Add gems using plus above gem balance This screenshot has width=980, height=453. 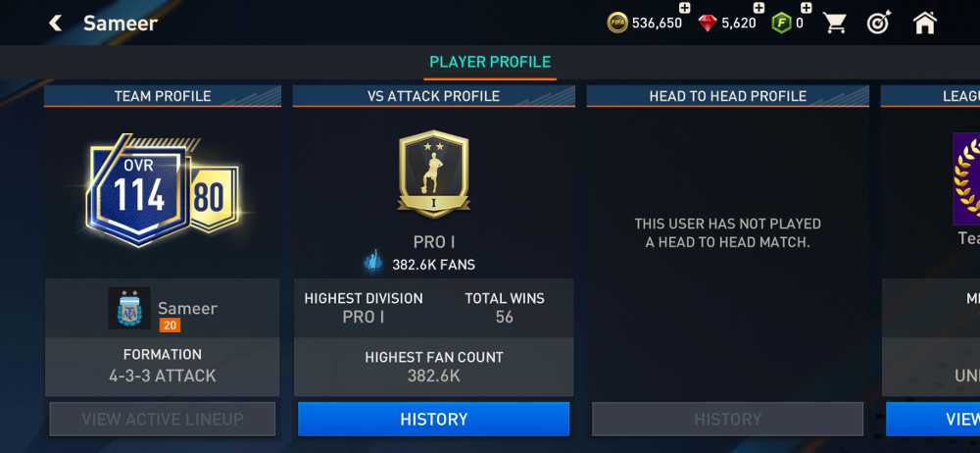(759, 8)
